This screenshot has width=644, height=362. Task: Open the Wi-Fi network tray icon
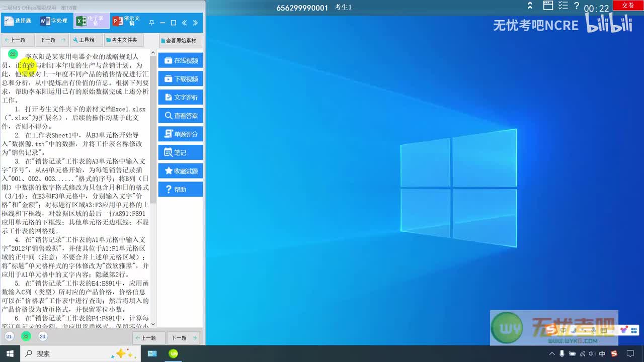(x=582, y=354)
